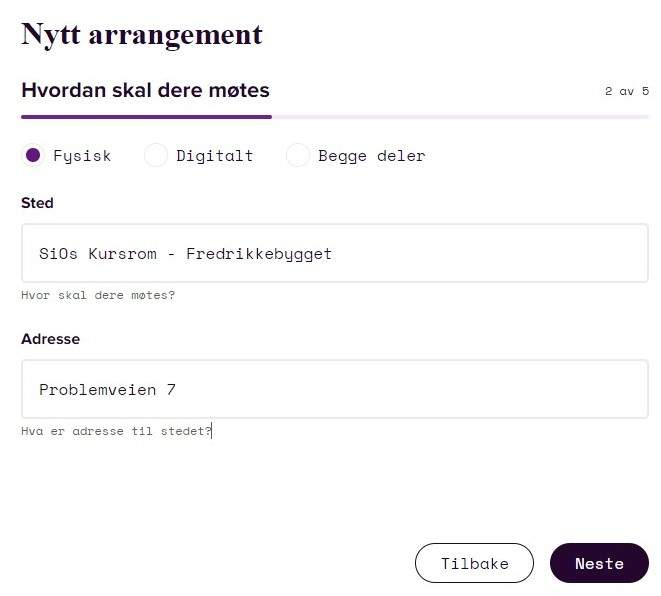
Task: Place cursor in the Problemveien 7 text
Action: [x=107, y=389]
